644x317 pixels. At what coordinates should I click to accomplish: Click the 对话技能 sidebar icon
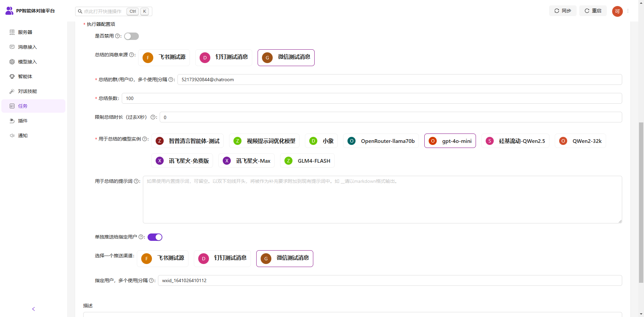(x=12, y=91)
